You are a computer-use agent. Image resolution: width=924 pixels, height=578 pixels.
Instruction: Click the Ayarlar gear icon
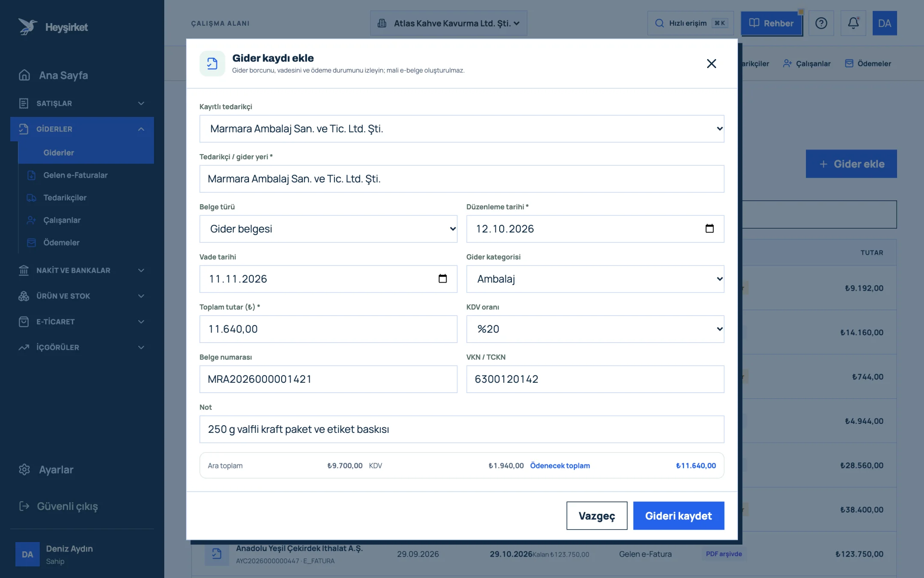[x=24, y=470]
